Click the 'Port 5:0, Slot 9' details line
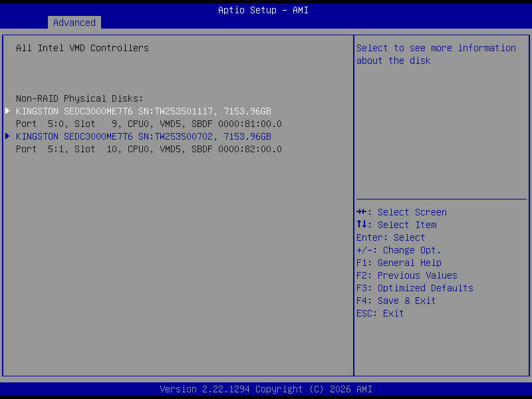This screenshot has width=532, height=399. tap(148, 124)
